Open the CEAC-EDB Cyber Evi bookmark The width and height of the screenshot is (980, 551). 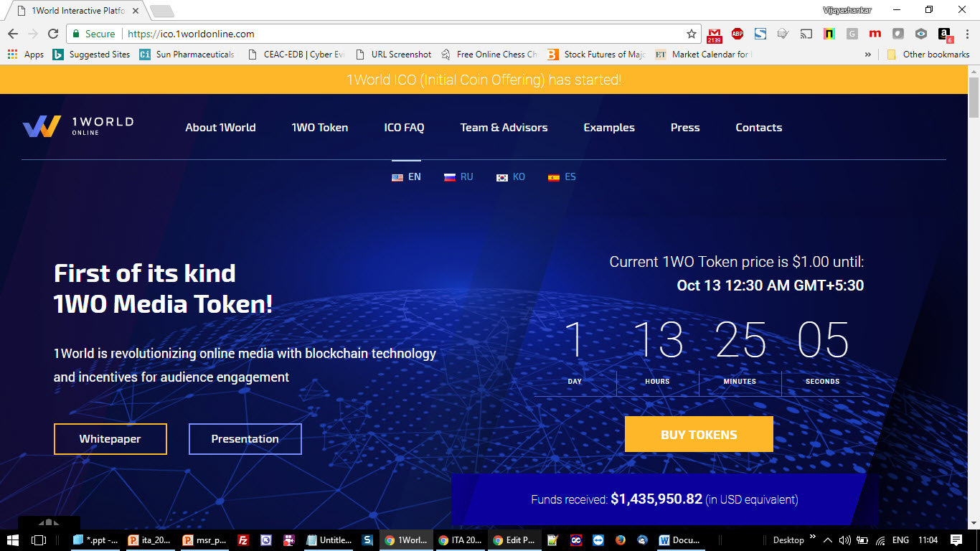(x=295, y=55)
